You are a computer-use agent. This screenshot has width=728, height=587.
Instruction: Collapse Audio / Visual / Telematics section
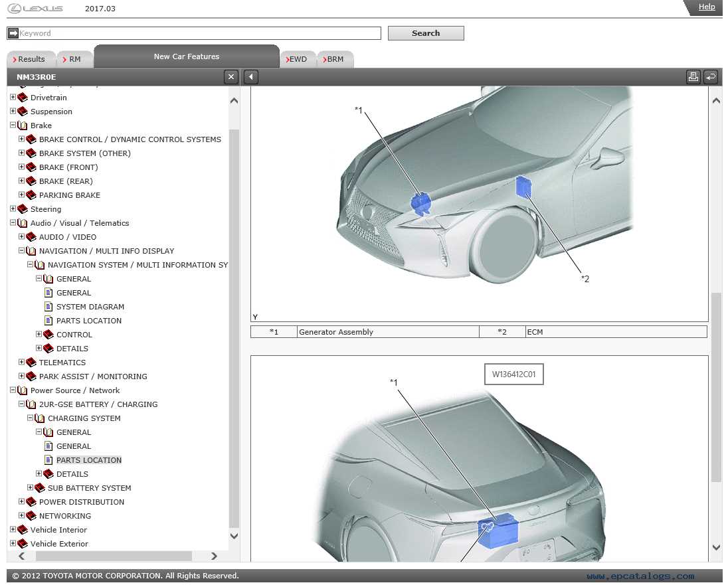pyautogui.click(x=13, y=222)
